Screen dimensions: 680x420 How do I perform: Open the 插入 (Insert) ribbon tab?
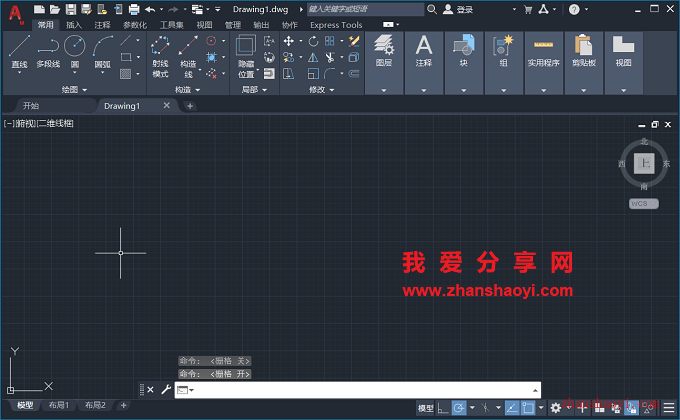click(x=74, y=25)
